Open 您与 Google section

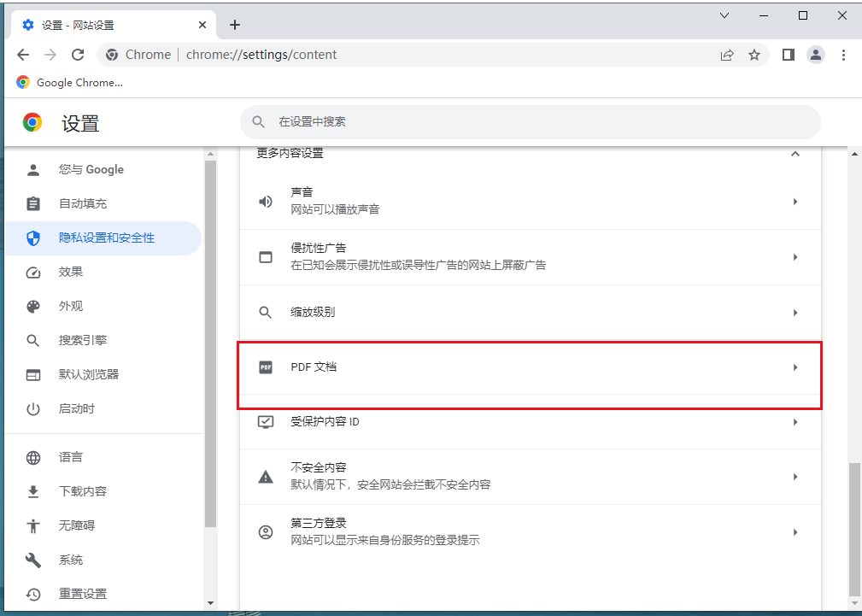click(103, 169)
